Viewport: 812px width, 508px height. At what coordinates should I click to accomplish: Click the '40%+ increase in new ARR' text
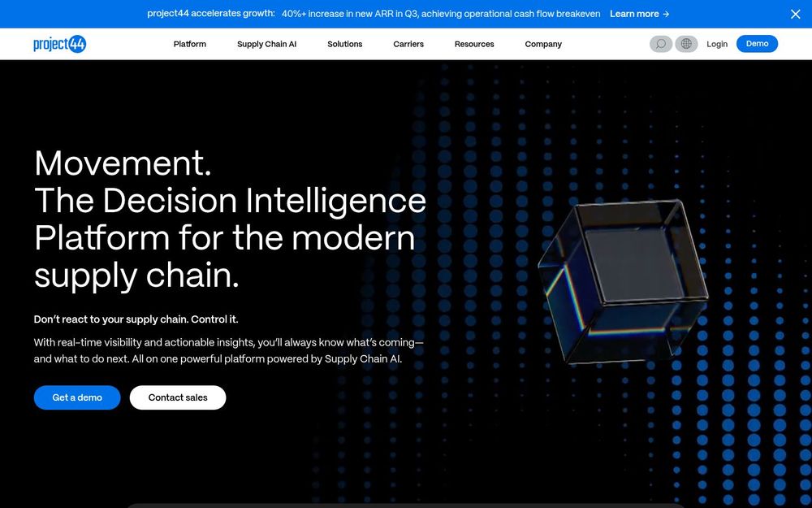tap(441, 14)
